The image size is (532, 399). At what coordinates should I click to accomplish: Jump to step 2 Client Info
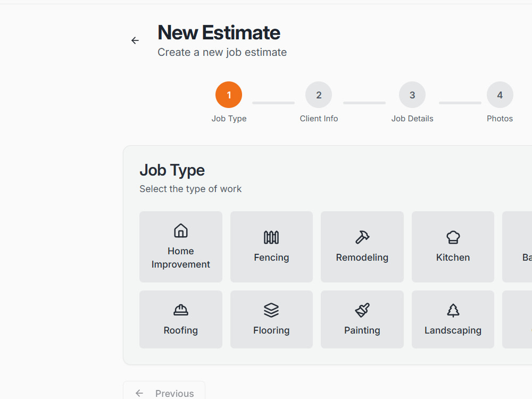tap(319, 95)
